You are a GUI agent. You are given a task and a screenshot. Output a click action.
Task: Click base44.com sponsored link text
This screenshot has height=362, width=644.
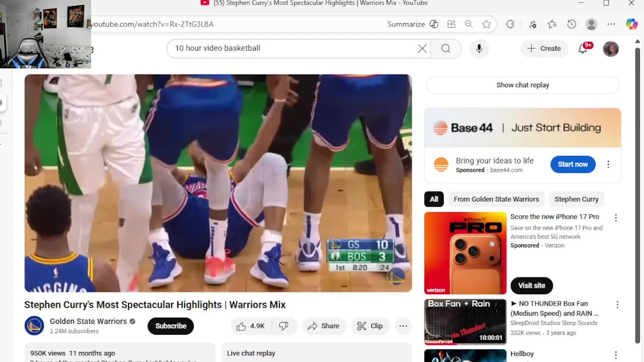[507, 170]
